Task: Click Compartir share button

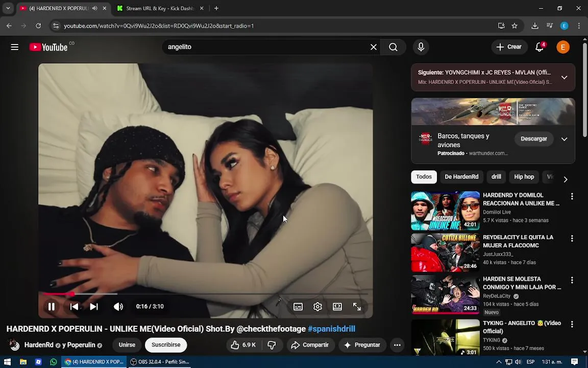Action: pyautogui.click(x=310, y=344)
